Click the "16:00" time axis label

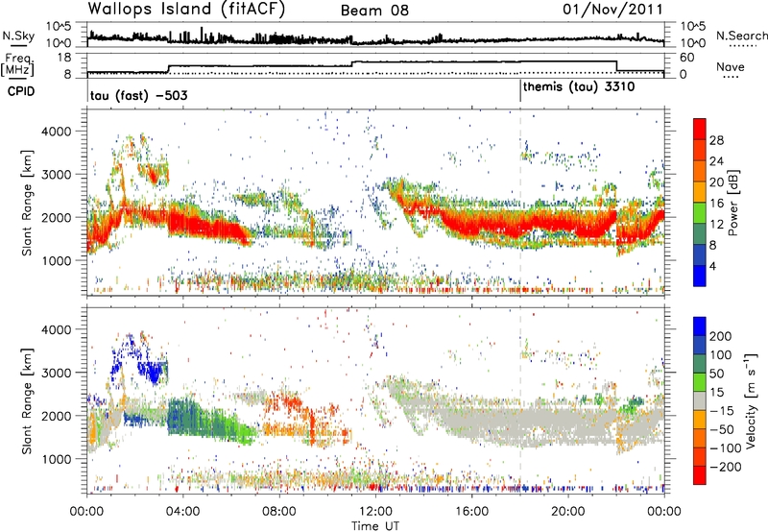[471, 512]
